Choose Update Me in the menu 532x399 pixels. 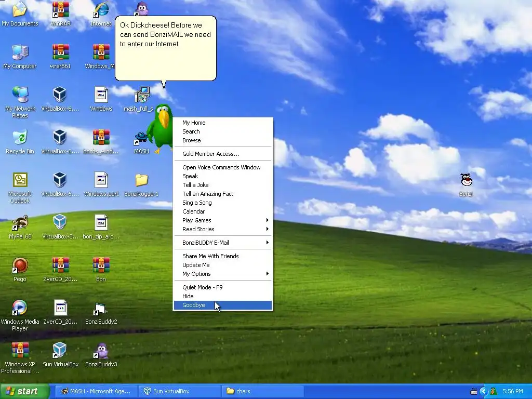223,265
